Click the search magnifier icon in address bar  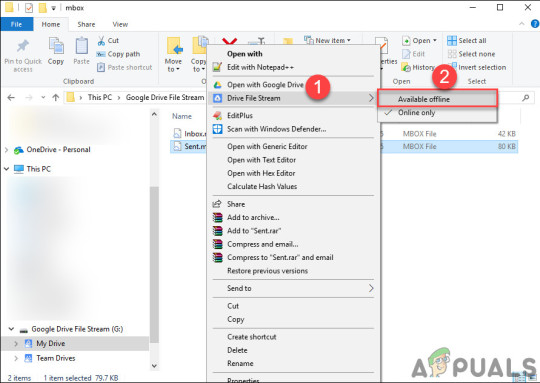point(525,98)
